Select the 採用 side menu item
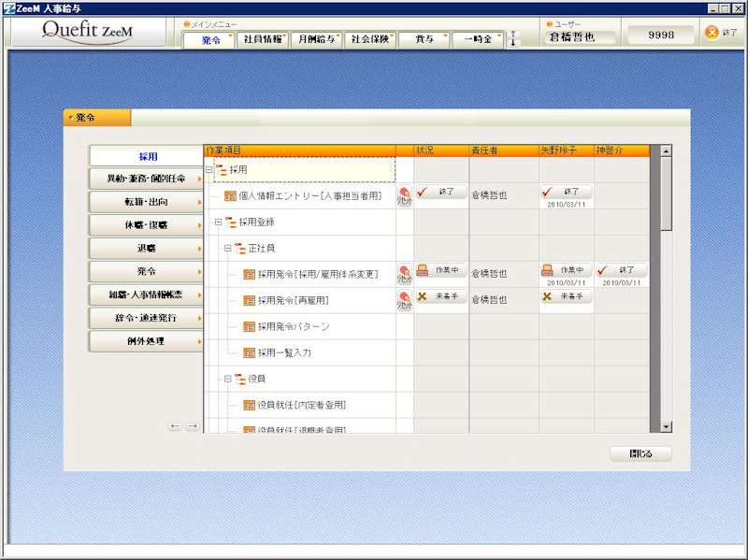 coord(147,156)
